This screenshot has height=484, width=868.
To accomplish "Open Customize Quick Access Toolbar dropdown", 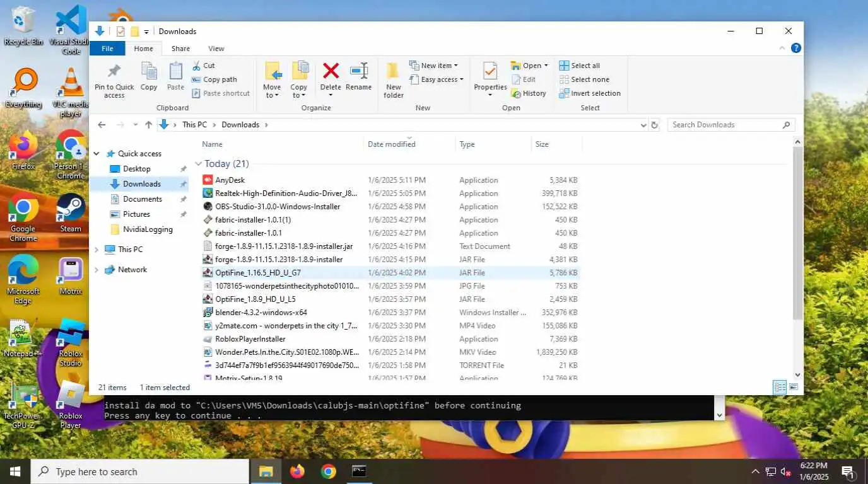I will pyautogui.click(x=146, y=32).
